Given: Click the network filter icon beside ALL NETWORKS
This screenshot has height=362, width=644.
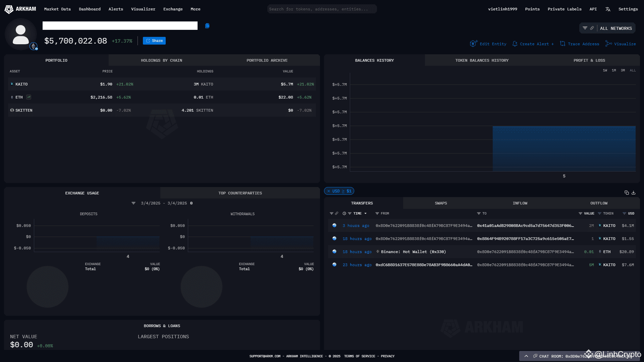Looking at the screenshot, I should (585, 28).
